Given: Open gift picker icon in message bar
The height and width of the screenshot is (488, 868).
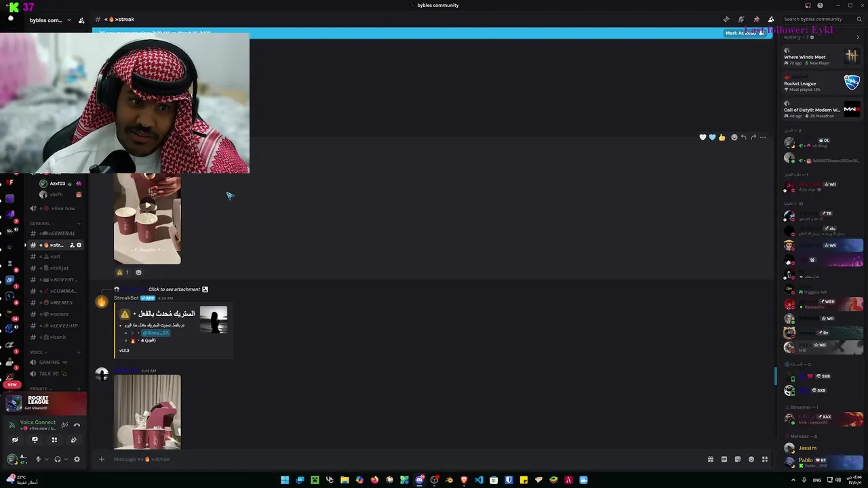Looking at the screenshot, I should [711, 459].
